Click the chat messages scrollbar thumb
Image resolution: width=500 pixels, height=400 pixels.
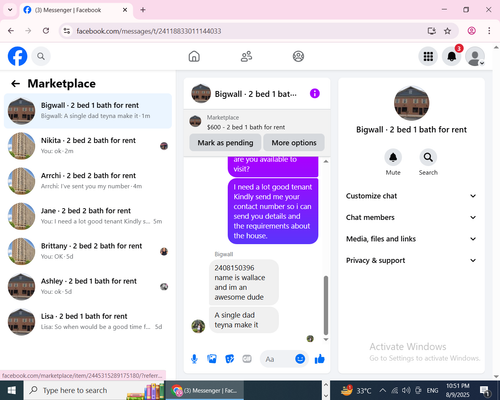(x=326, y=305)
